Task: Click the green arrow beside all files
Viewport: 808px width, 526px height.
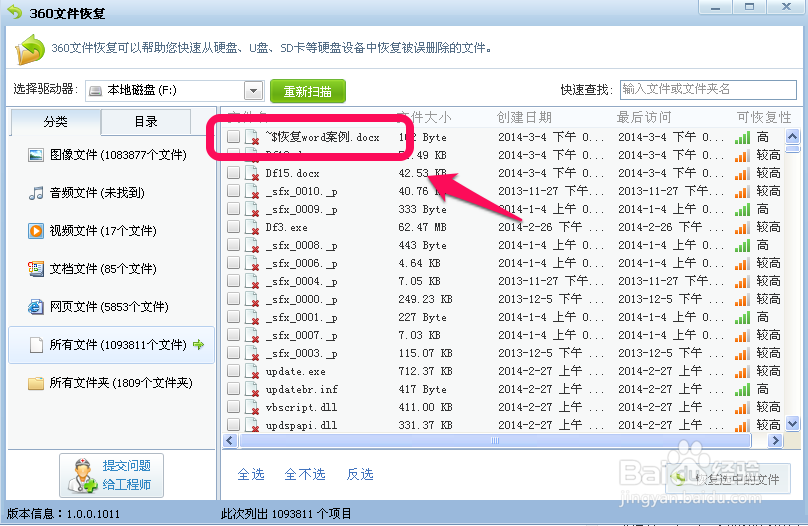Action: tap(198, 345)
